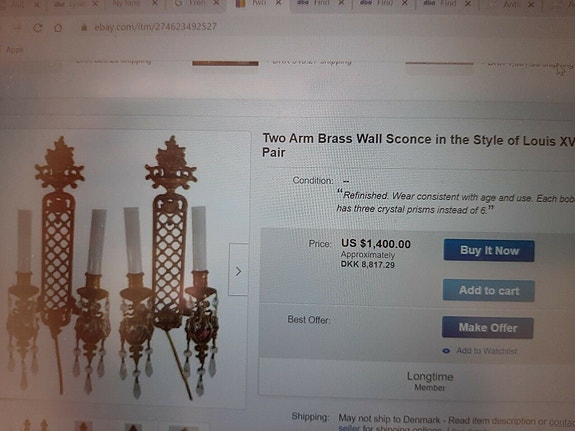Click the Buy It Now button
Viewport: 575px width, 431px height.
(489, 251)
